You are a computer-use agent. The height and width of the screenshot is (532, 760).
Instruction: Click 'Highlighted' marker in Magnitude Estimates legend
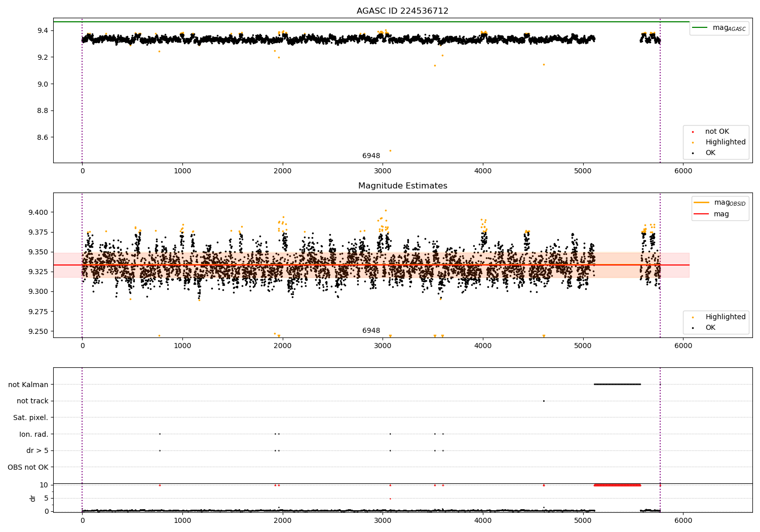pyautogui.click(x=693, y=317)
